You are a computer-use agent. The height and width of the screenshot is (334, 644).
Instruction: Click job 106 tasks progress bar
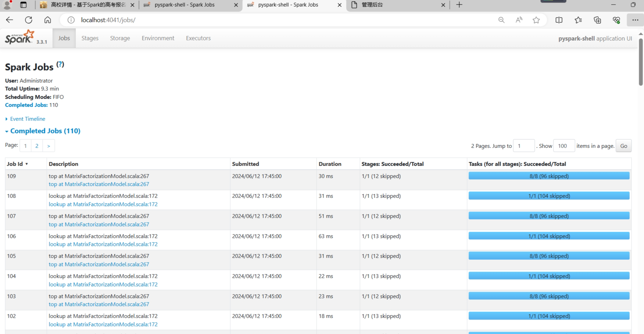click(549, 236)
